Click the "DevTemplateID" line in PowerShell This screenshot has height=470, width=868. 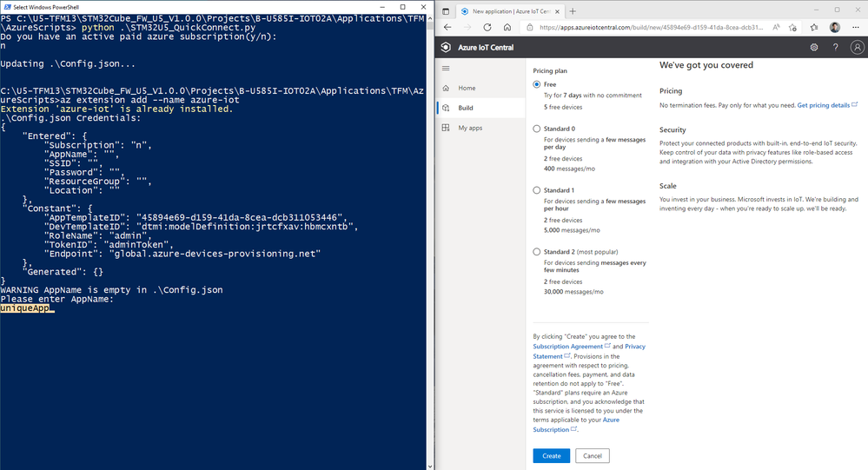[x=201, y=227]
